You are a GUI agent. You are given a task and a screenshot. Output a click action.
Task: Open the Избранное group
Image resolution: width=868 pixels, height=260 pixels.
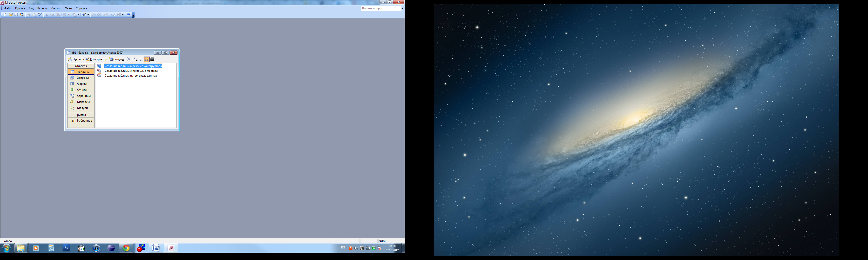(x=81, y=121)
